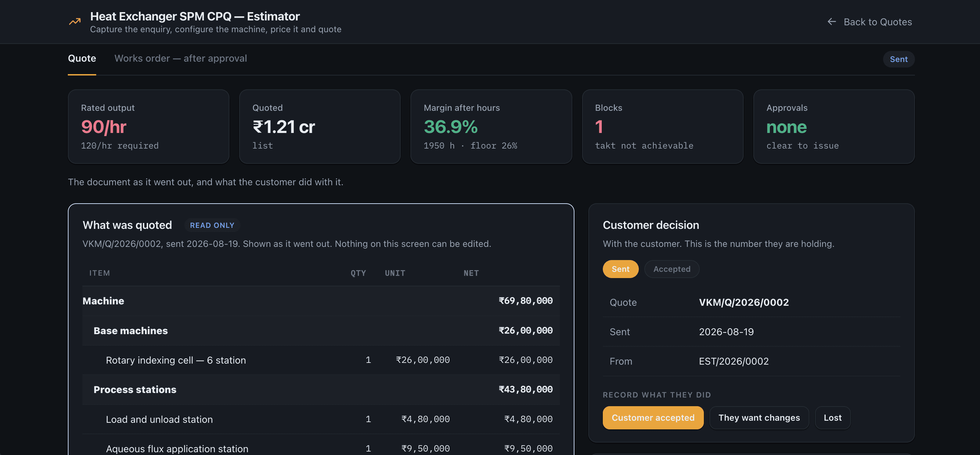Click the trending-up estimator logo icon
This screenshot has height=455, width=980.
tap(75, 22)
